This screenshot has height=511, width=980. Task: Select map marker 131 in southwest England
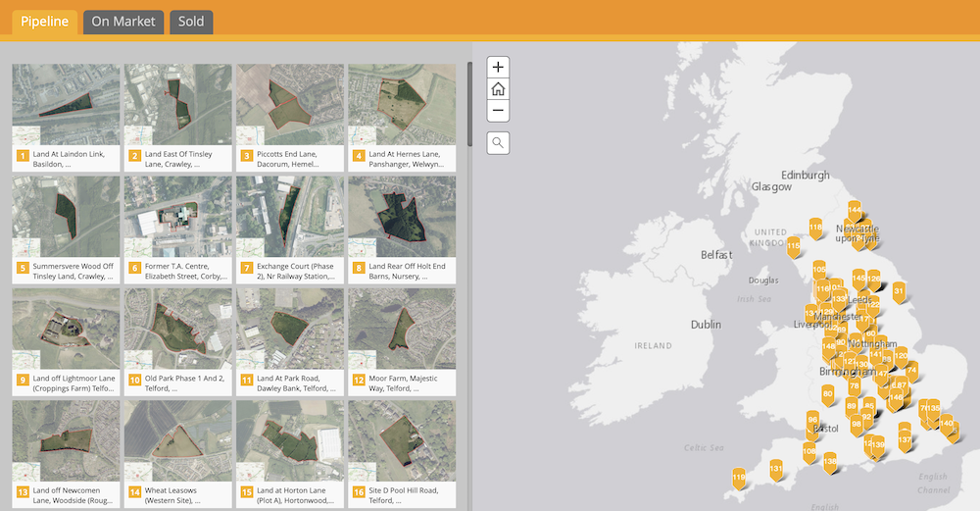pos(776,469)
